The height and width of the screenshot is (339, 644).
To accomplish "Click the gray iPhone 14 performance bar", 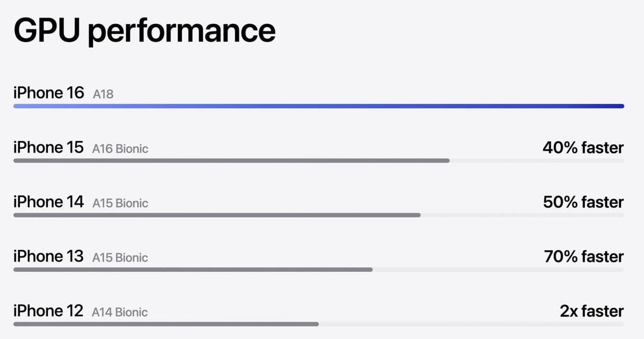I will [x=217, y=215].
